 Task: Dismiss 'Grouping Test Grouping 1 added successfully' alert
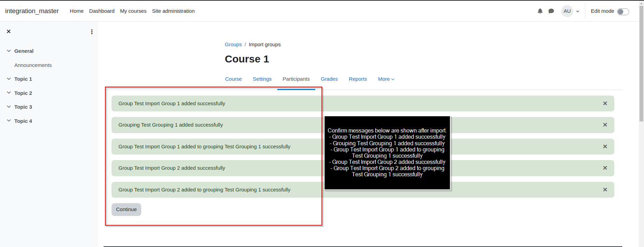[x=605, y=125]
